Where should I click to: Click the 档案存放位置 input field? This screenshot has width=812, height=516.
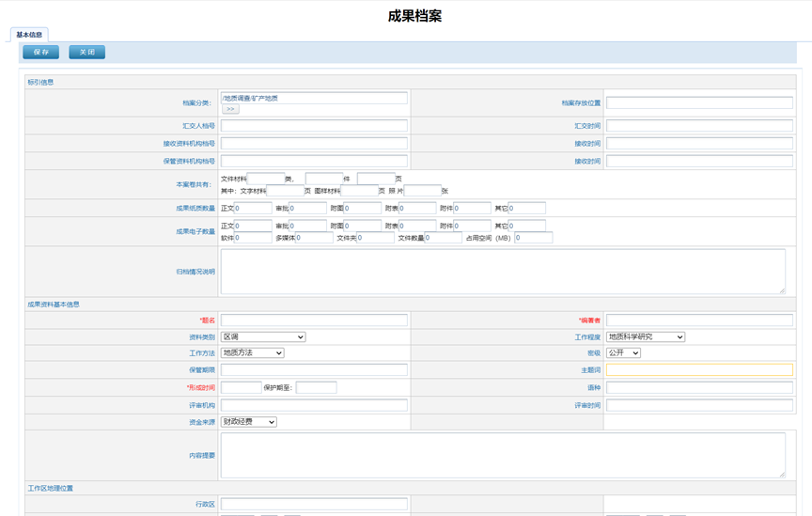pyautogui.click(x=699, y=102)
